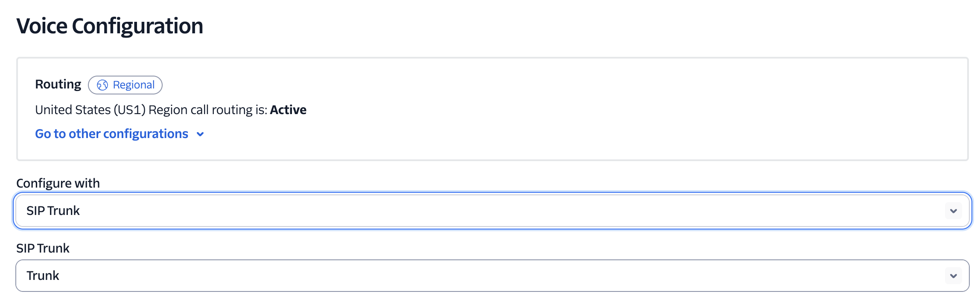Click chevron beside Go to other configurations

coord(200,134)
